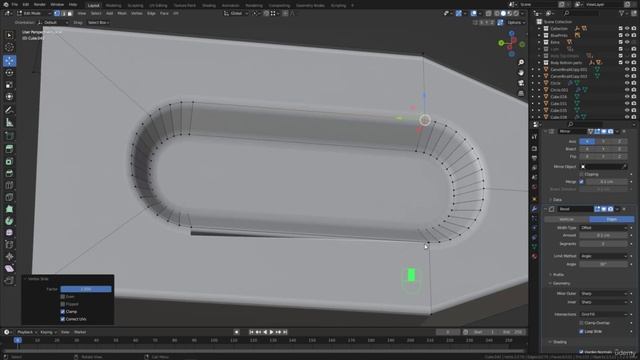Select the Shrink/Fatten tool
Image resolution: width=640 pixels, height=360 pixels.
click(x=9, y=257)
